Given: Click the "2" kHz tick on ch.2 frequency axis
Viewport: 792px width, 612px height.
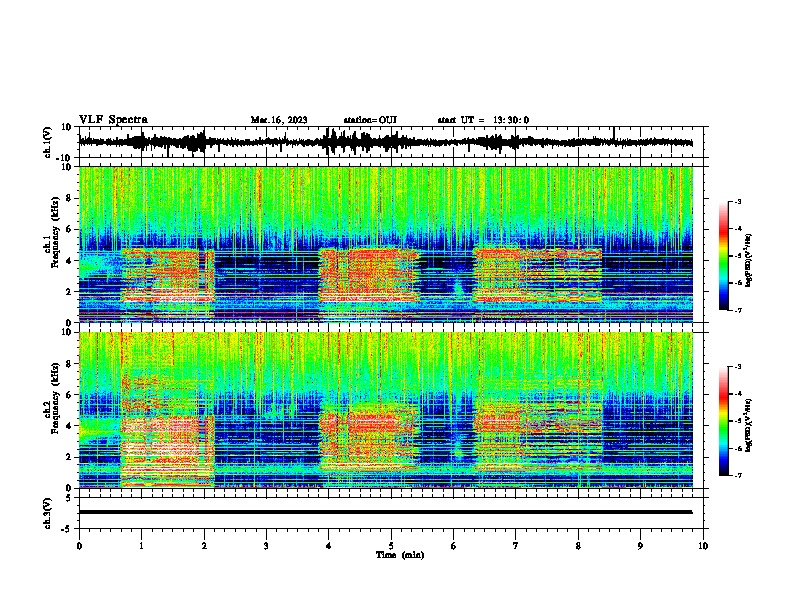Looking at the screenshot, I should (70, 457).
